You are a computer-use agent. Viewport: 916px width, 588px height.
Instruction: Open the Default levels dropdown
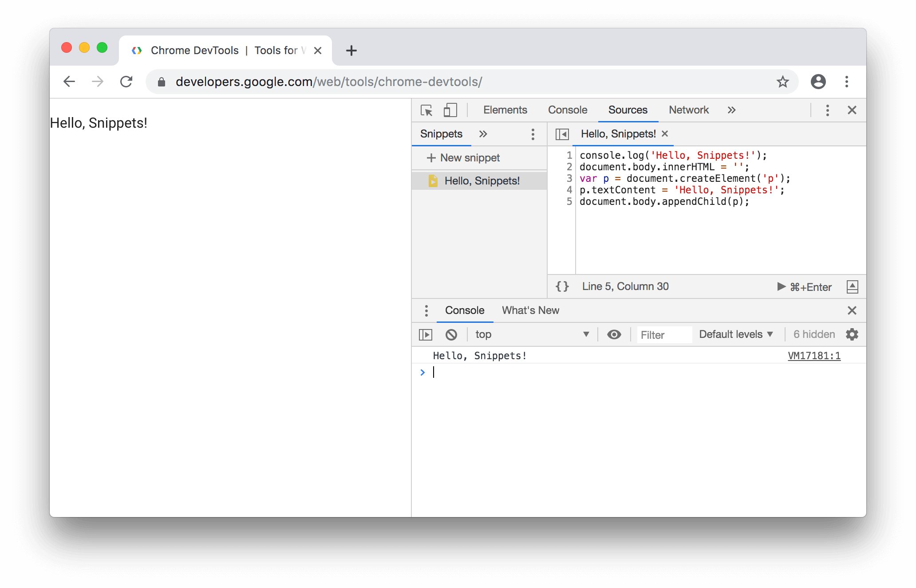point(736,334)
